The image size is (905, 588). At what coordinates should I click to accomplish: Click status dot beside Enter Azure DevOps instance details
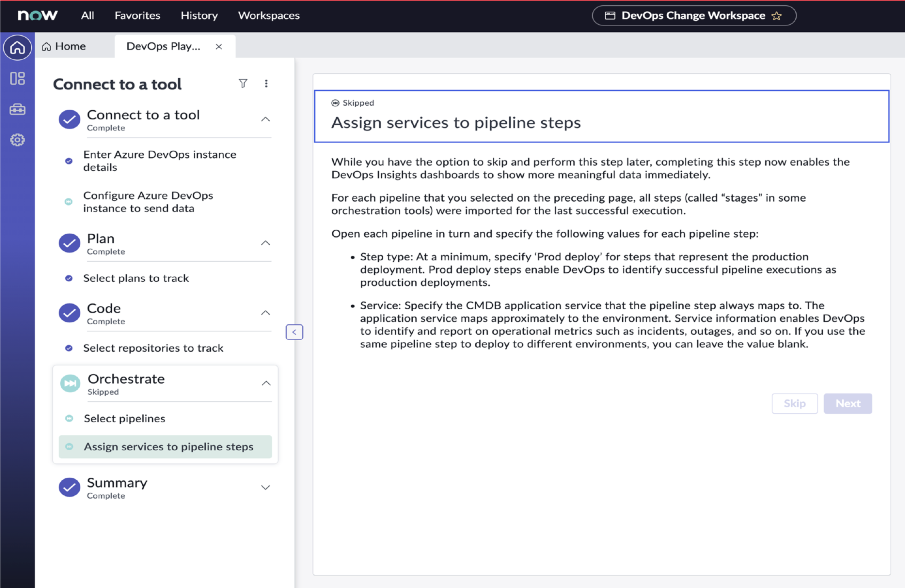click(69, 161)
